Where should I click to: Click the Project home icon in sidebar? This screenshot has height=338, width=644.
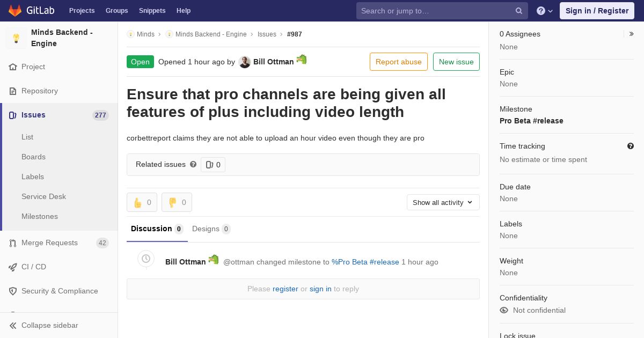click(13, 67)
